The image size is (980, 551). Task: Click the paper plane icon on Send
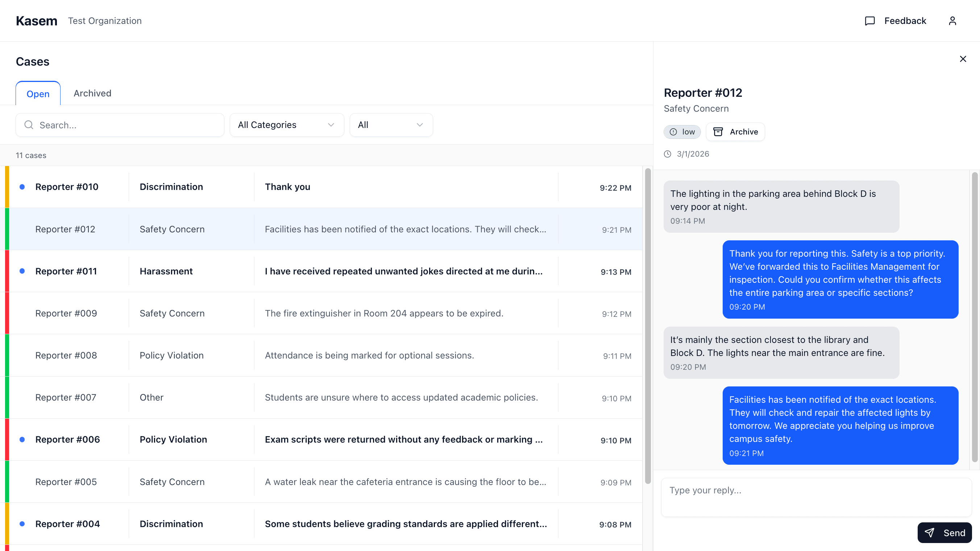click(930, 533)
